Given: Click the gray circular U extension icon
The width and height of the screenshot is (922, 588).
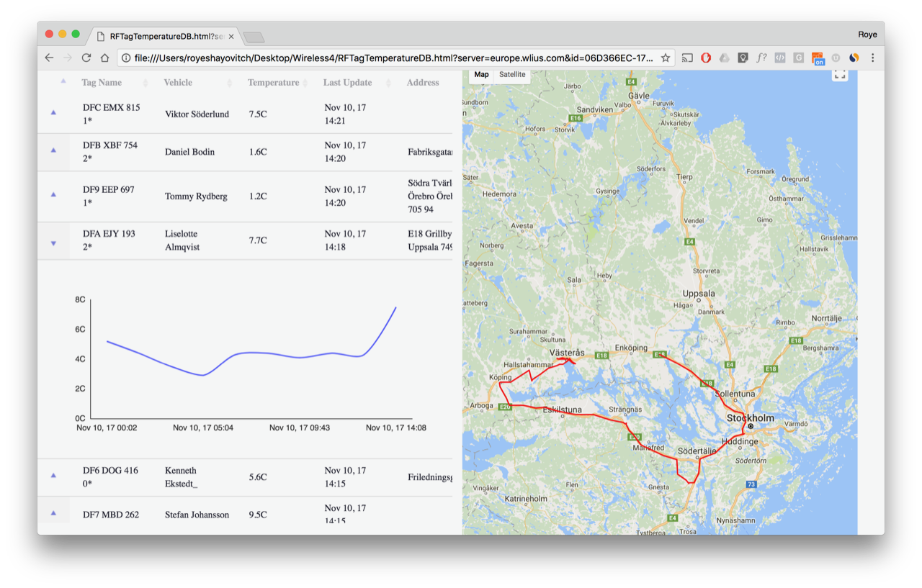Looking at the screenshot, I should 836,58.
